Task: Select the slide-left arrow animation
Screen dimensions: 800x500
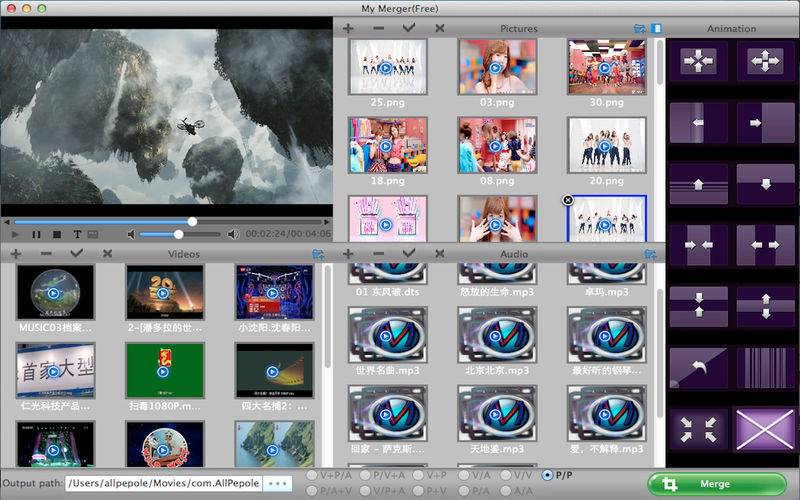Action: [698, 122]
